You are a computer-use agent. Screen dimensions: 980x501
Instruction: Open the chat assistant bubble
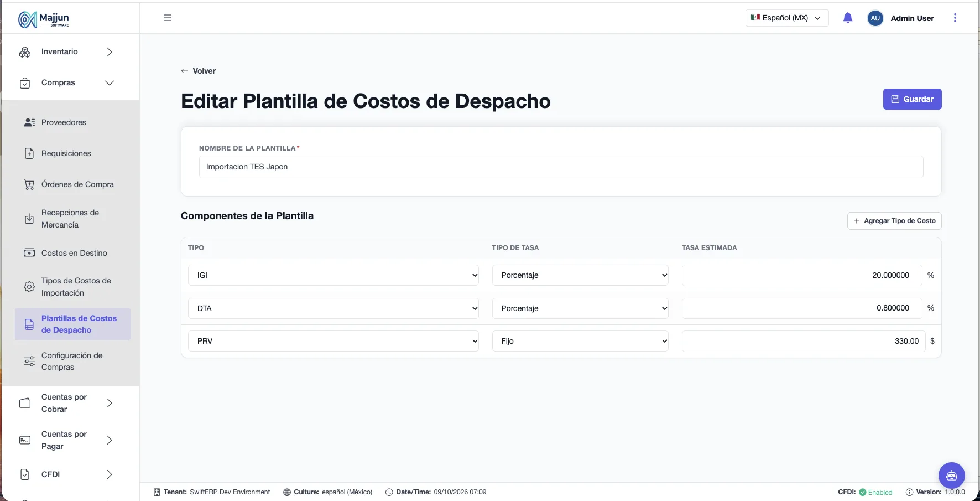click(x=951, y=476)
